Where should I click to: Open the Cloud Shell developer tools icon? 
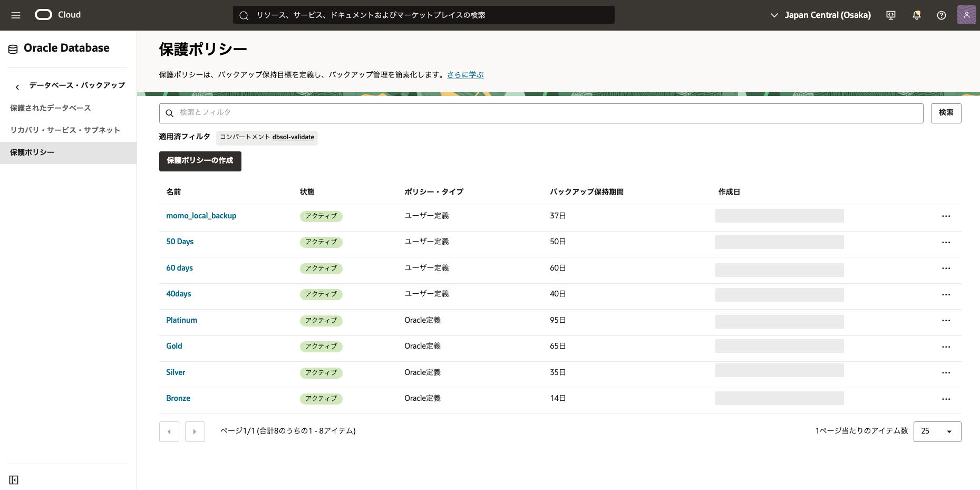pyautogui.click(x=891, y=15)
